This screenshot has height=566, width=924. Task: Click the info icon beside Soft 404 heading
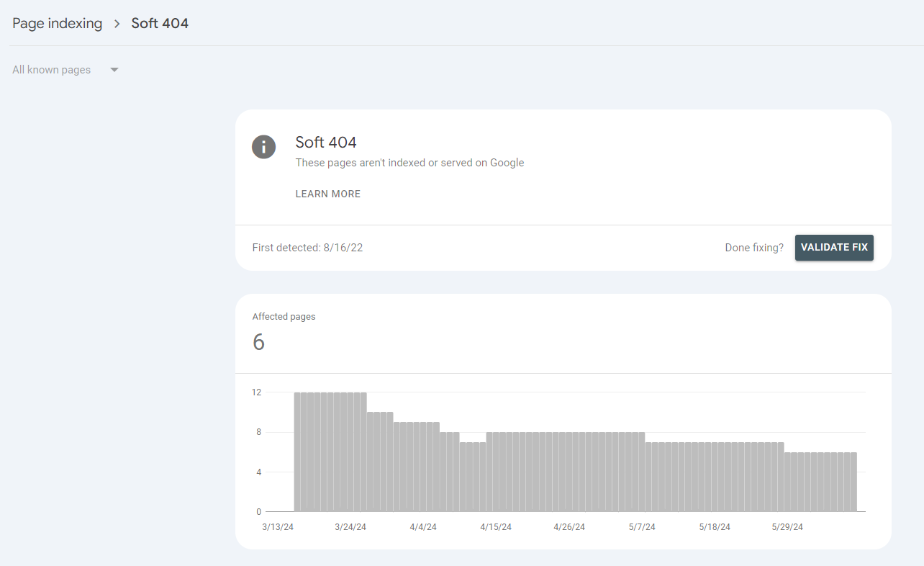[263, 147]
